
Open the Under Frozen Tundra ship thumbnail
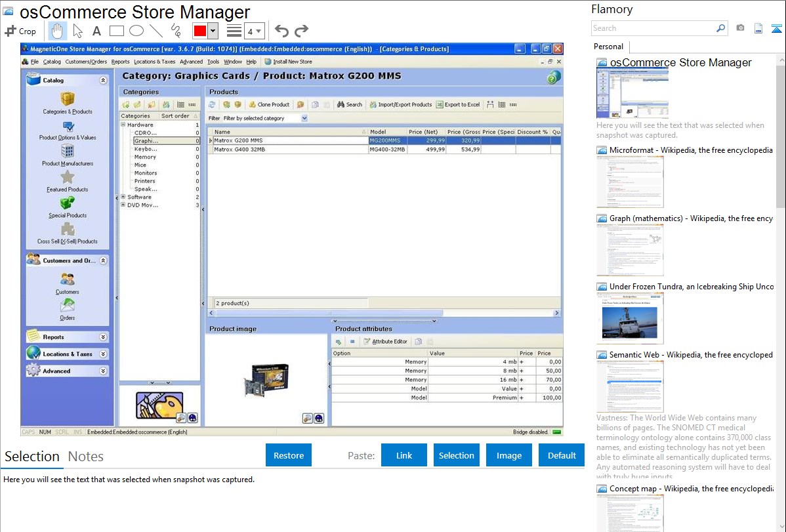pos(630,318)
